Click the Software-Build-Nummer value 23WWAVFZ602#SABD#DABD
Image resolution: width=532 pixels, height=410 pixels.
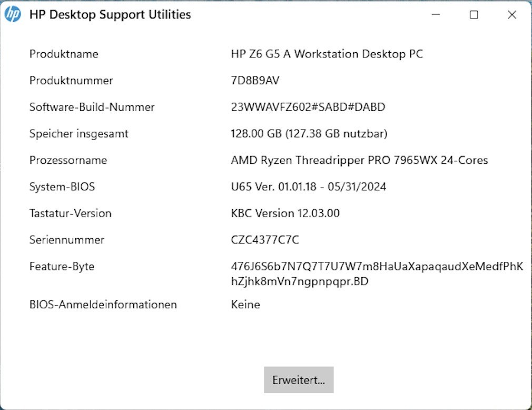308,107
